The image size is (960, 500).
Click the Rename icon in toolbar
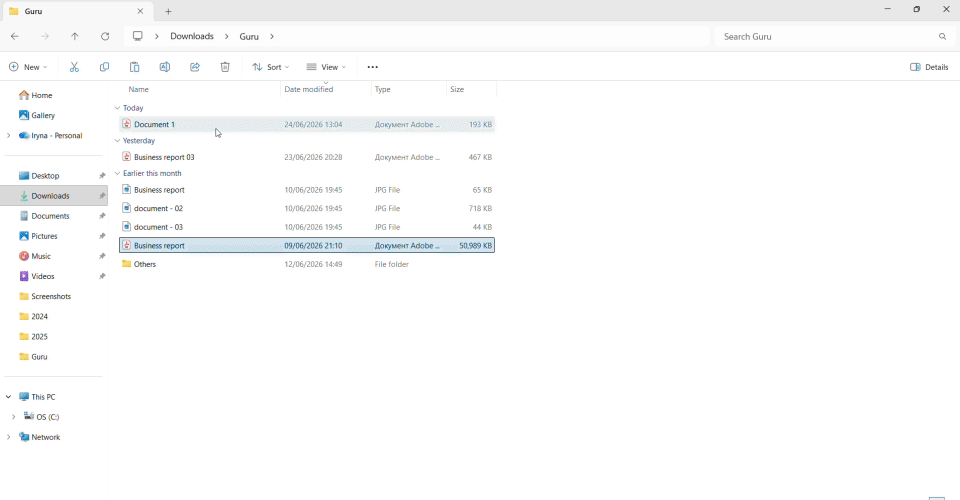tap(165, 67)
